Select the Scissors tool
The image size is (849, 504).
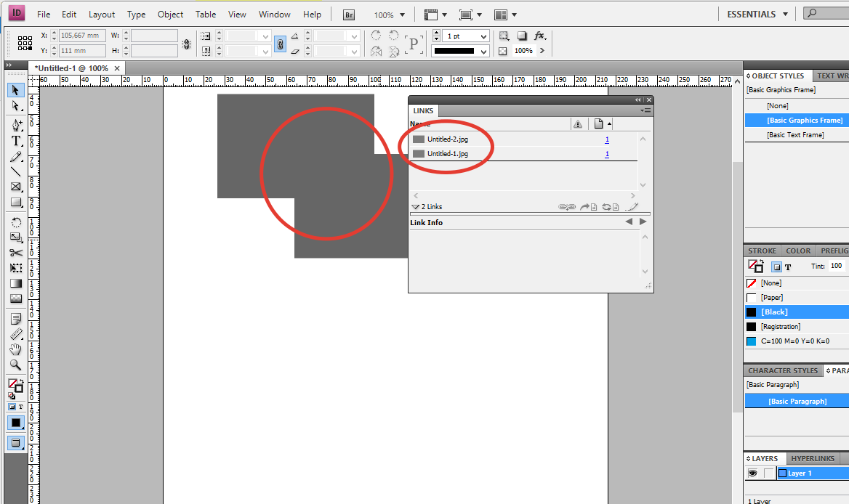[x=16, y=253]
